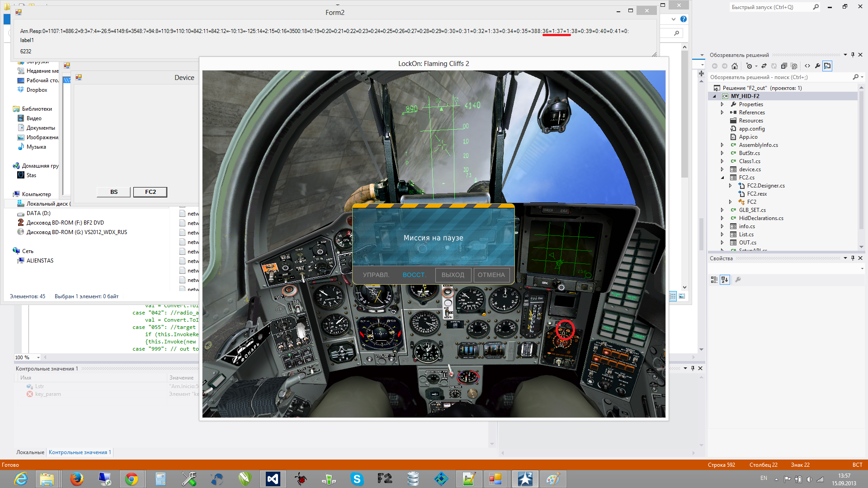Click View Code icon in Solution Explorer

pyautogui.click(x=807, y=66)
